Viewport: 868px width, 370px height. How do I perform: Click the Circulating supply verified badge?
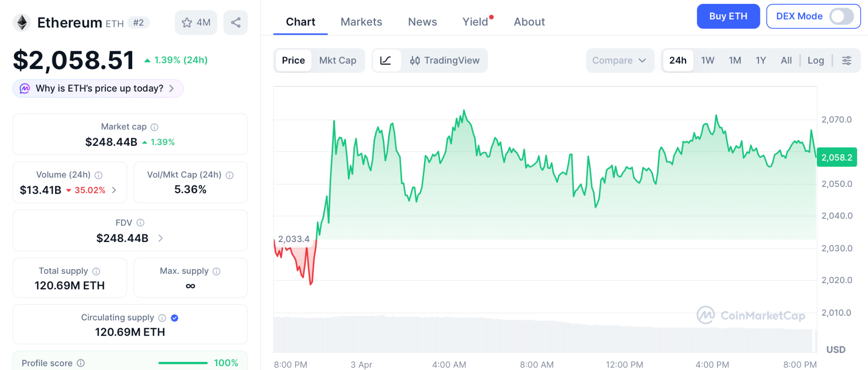[x=175, y=318]
